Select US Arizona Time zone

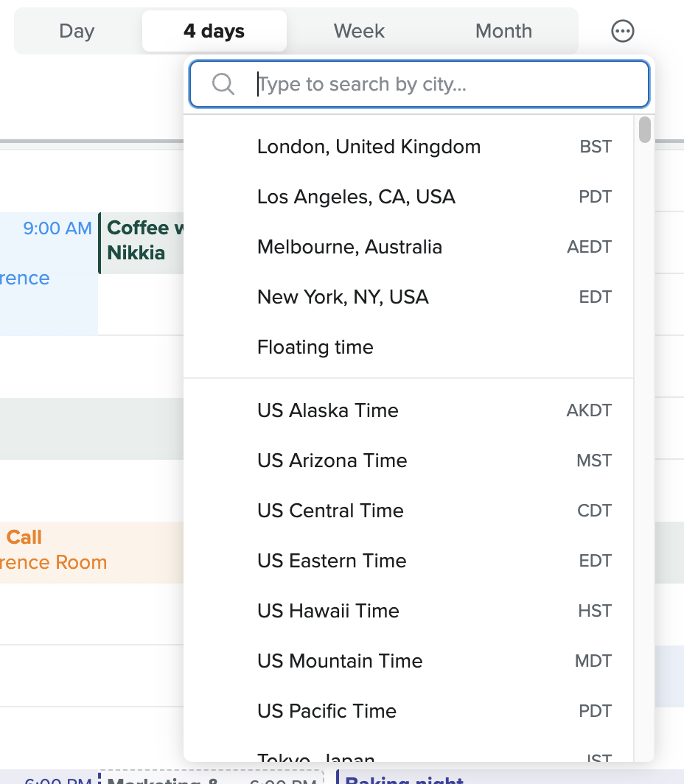(x=408, y=460)
